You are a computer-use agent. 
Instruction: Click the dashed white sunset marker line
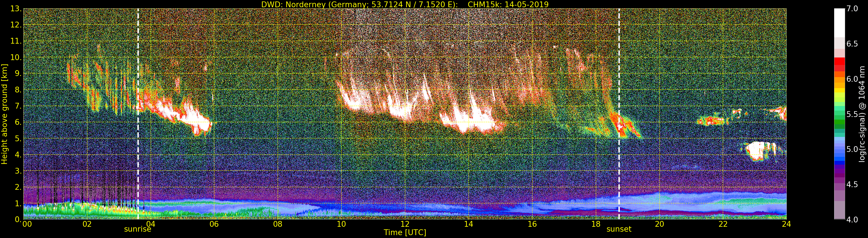click(x=619, y=114)
